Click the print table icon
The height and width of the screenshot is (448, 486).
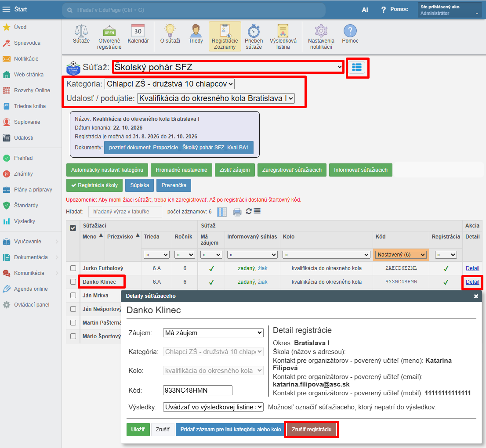click(x=237, y=212)
